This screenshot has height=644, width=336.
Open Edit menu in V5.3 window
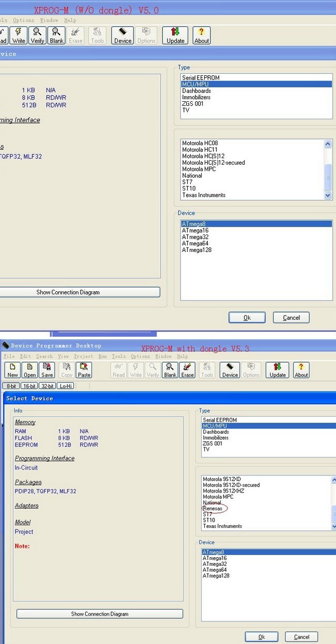pyautogui.click(x=25, y=356)
